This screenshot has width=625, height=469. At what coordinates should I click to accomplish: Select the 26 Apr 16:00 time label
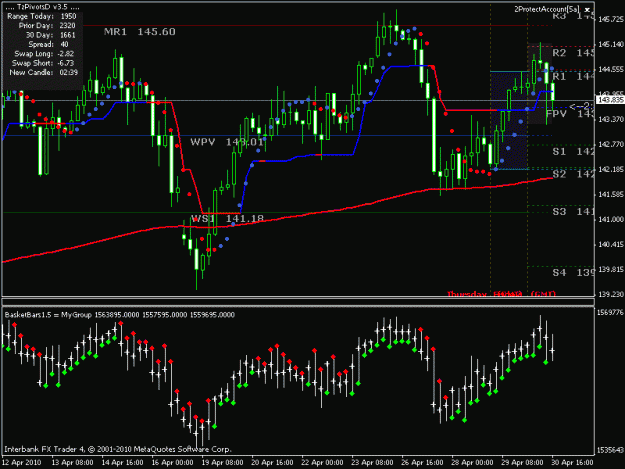[422, 462]
